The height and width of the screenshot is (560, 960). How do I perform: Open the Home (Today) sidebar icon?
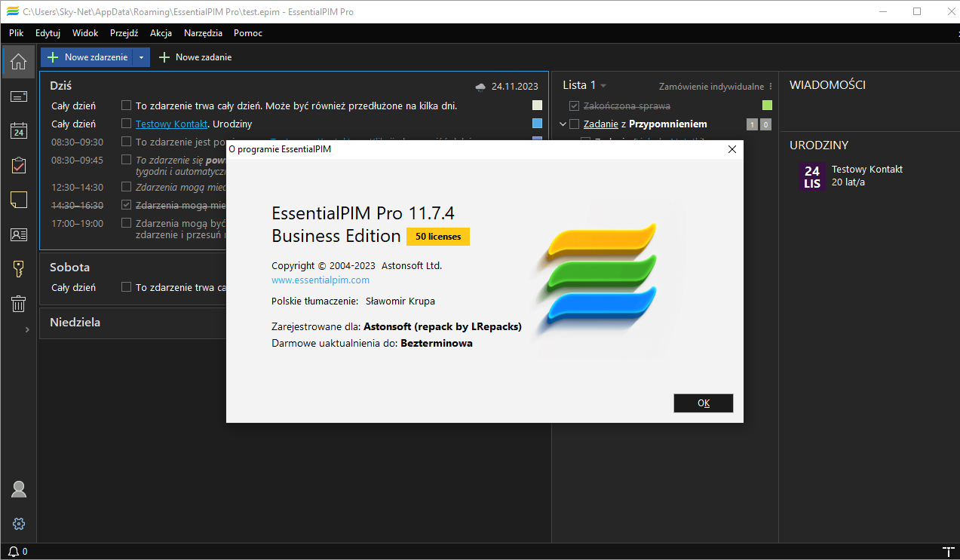19,62
